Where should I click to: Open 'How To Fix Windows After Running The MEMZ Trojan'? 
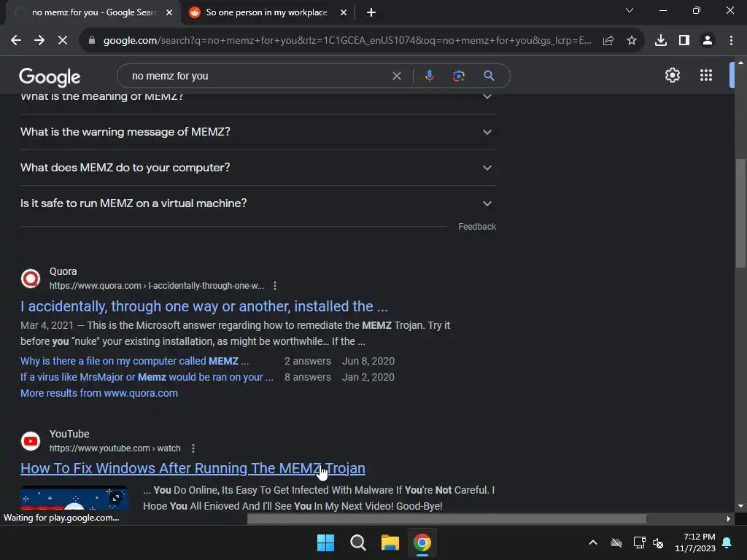pyautogui.click(x=193, y=469)
